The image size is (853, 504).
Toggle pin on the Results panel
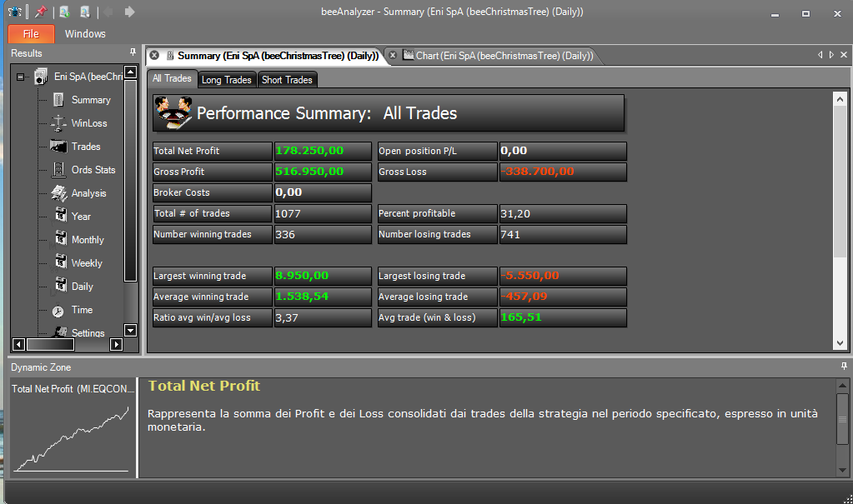133,52
